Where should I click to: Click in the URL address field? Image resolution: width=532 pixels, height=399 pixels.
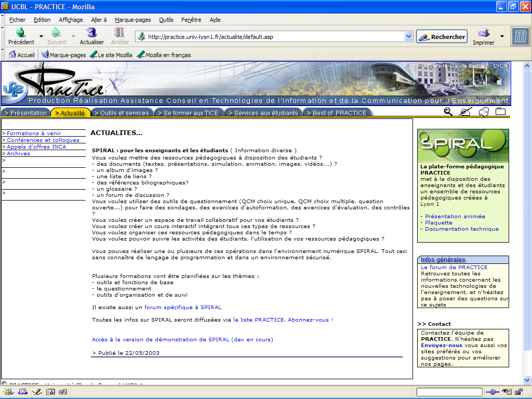[x=275, y=37]
